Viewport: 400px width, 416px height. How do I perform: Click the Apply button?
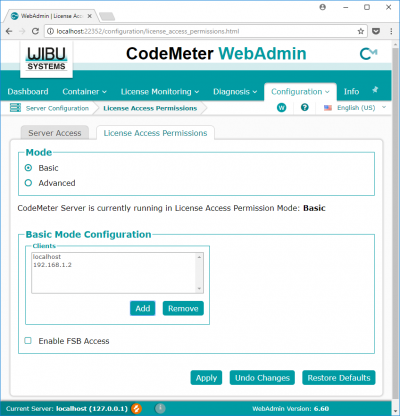click(206, 378)
